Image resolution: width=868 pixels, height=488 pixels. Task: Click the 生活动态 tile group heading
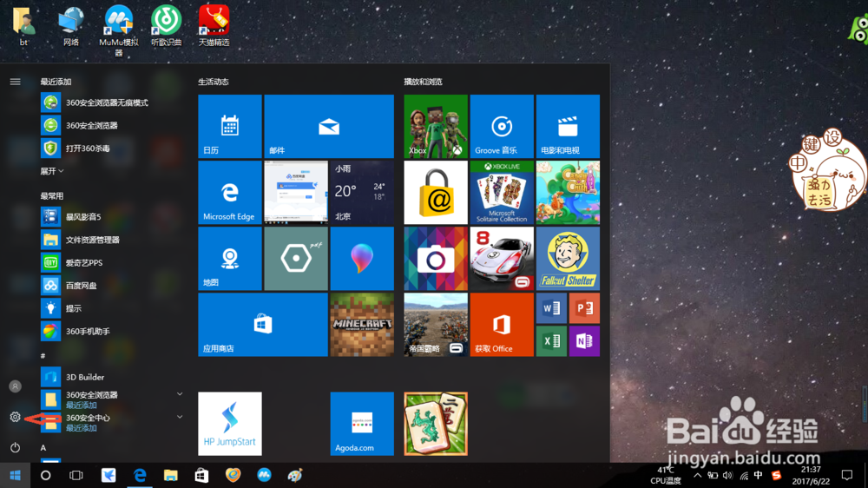pyautogui.click(x=214, y=82)
